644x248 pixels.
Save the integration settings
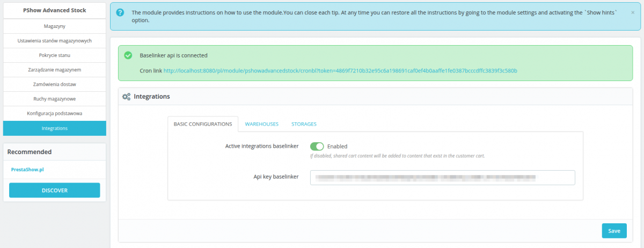(614, 231)
